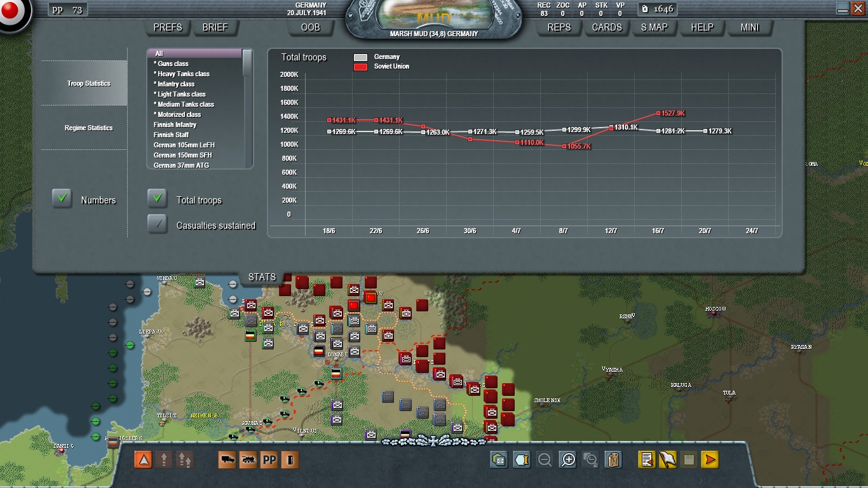The image size is (868, 488).
Task: Click the 1310.1K Germany data point
Action: click(611, 127)
